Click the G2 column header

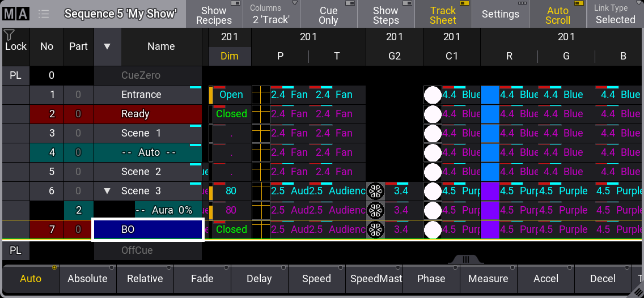tap(395, 56)
